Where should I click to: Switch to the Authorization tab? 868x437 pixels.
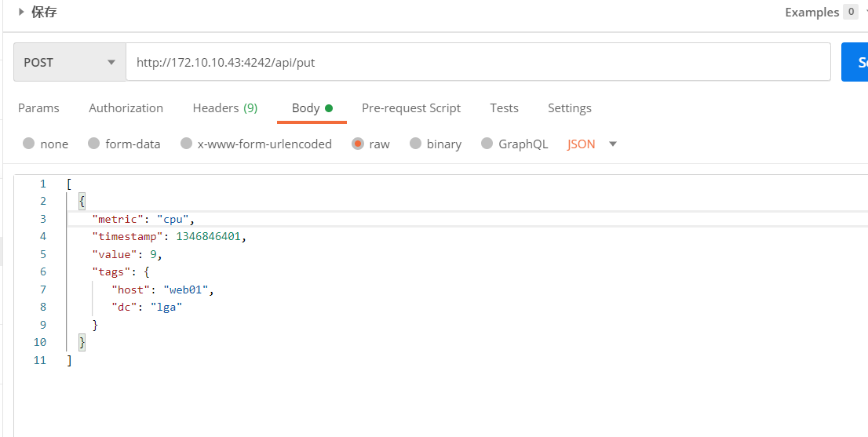point(126,107)
